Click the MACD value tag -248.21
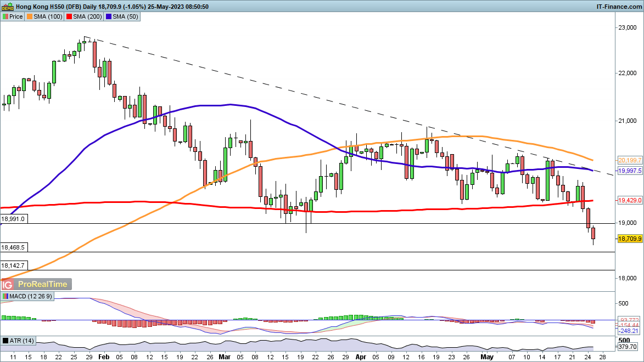 [x=629, y=331]
